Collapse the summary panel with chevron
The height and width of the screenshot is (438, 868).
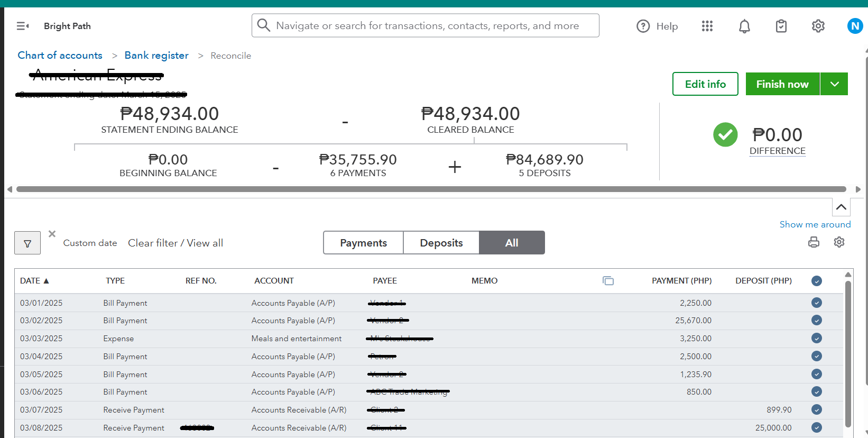pyautogui.click(x=841, y=207)
